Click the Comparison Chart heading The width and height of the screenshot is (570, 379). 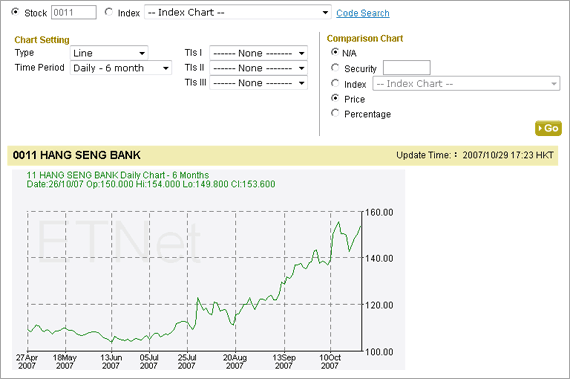365,39
